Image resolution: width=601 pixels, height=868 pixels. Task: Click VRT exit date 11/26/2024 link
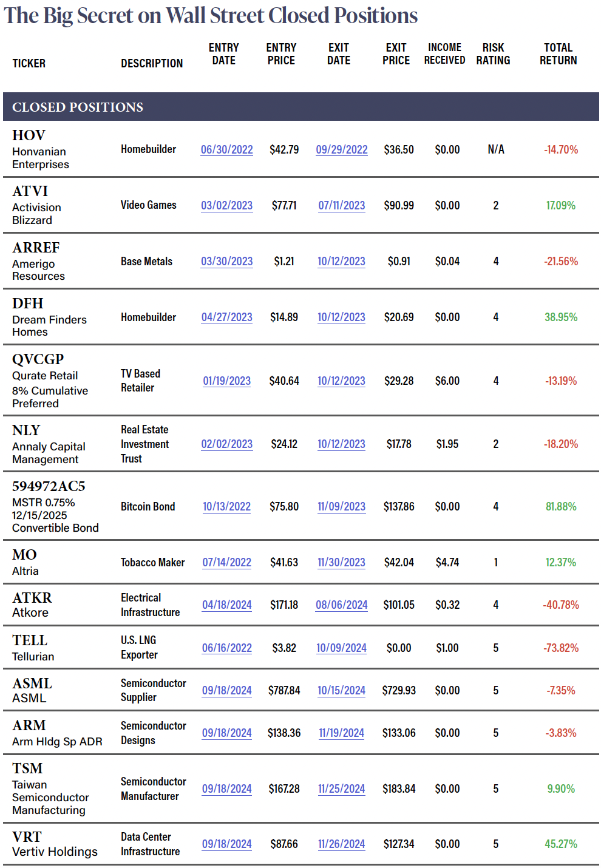pos(341,844)
